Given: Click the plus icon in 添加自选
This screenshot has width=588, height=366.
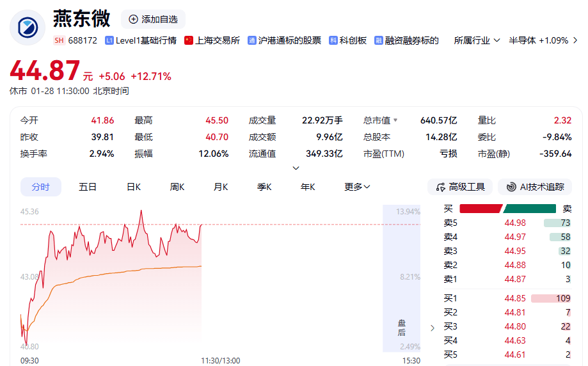Looking at the screenshot, I should click(x=133, y=19).
